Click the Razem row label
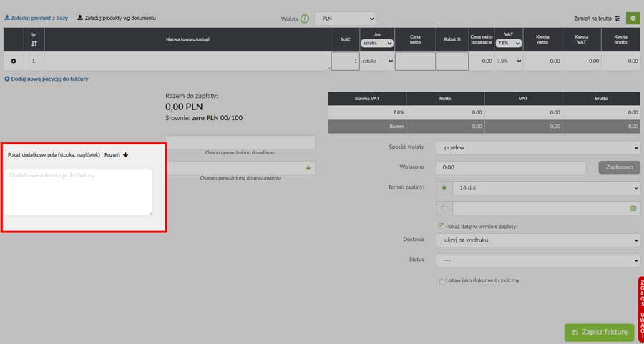Viewport: 644px width, 344px height. (x=397, y=127)
